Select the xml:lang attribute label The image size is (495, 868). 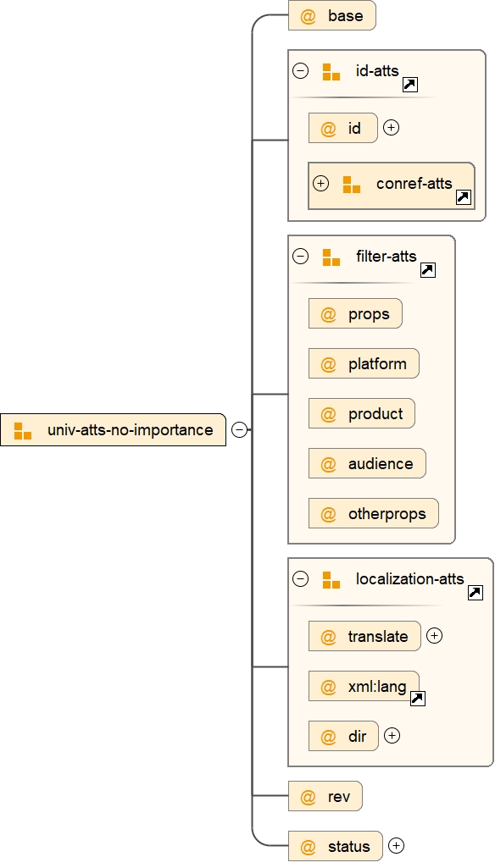coord(377,687)
